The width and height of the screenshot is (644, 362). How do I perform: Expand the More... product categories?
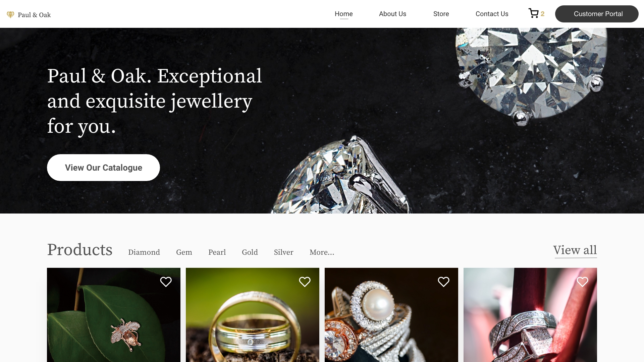click(322, 252)
